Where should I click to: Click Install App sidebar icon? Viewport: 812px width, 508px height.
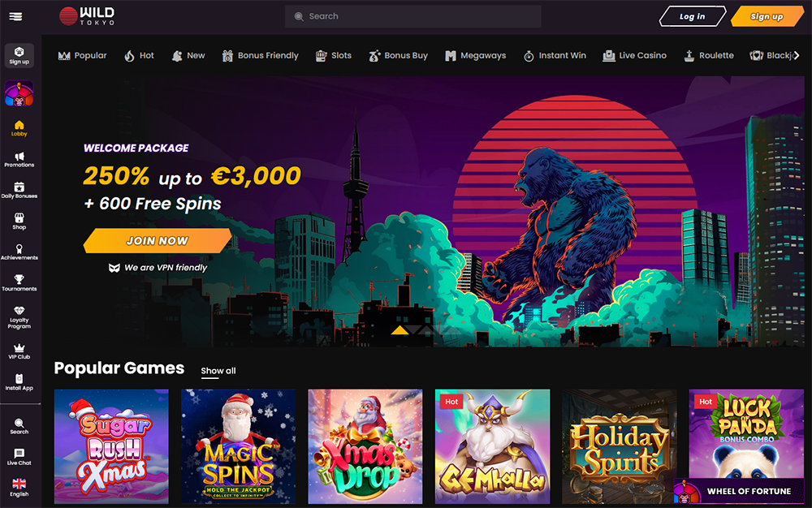(x=19, y=383)
